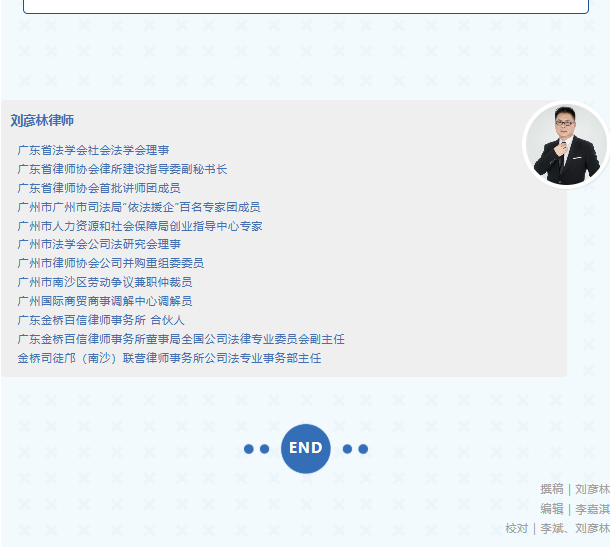The image size is (610, 547).
Task: Click the line 广州市人力资源和社会保障局创业指导中心专家
Action: (x=139, y=226)
